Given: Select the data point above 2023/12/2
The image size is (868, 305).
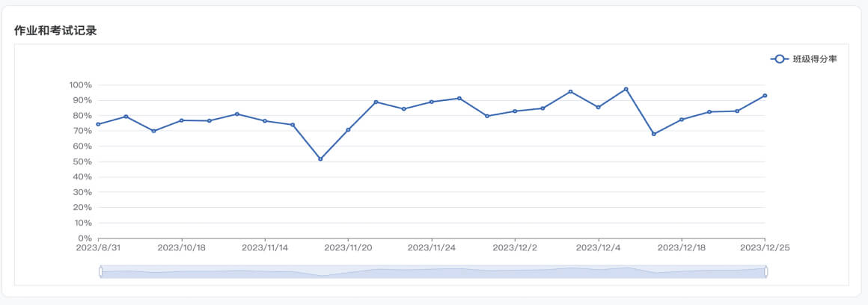Looking at the screenshot, I should [515, 111].
